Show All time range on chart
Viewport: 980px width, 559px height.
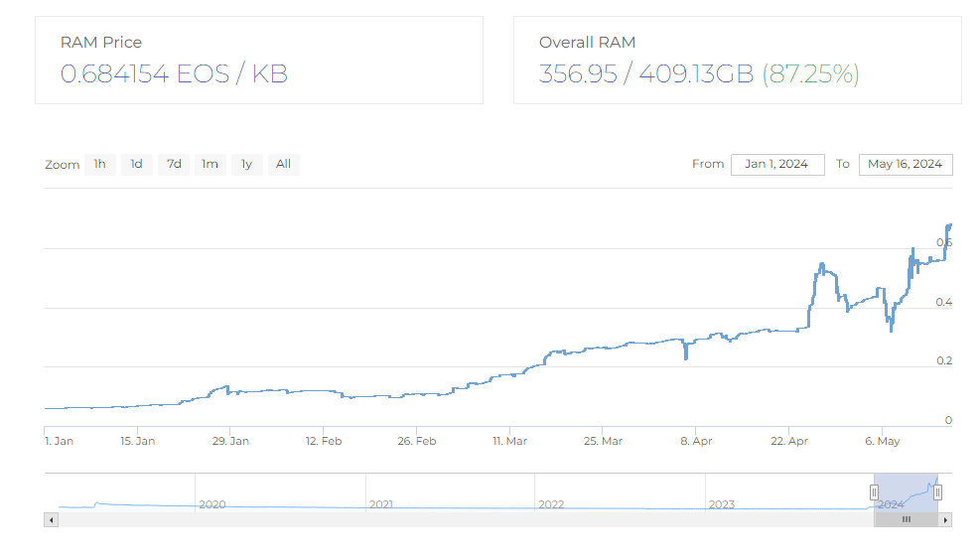(x=284, y=165)
